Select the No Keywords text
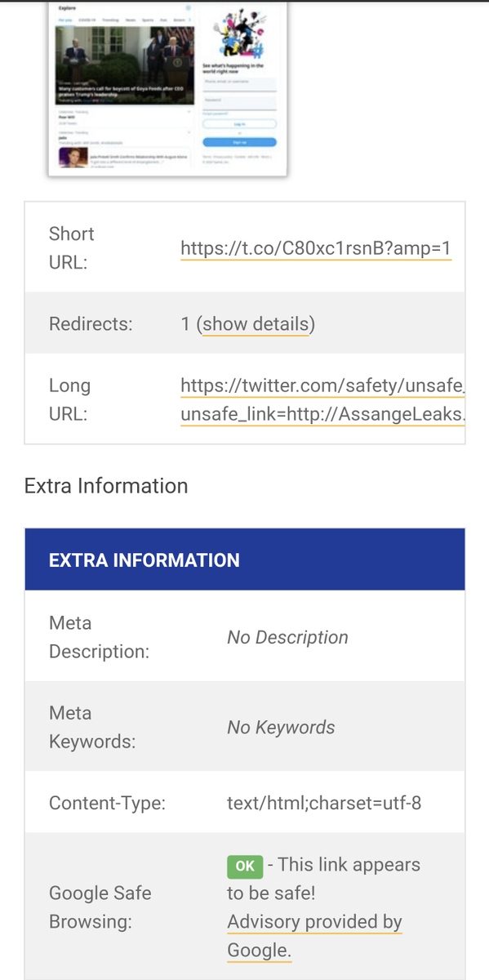This screenshot has height=980, width=489. pyautogui.click(x=281, y=727)
